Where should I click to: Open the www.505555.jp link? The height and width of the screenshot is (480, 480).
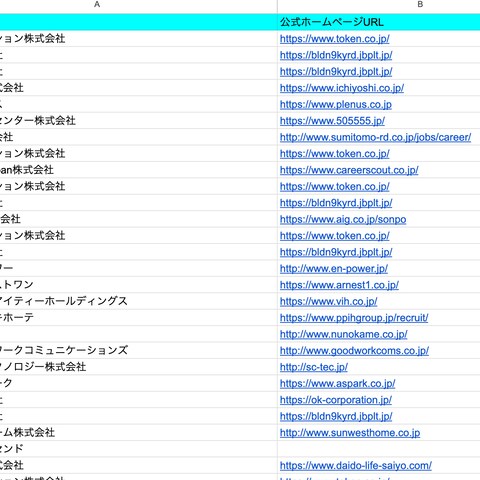point(332,121)
